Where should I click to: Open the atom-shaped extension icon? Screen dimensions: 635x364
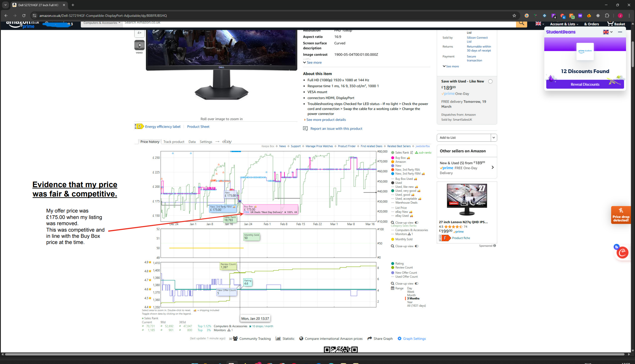pyautogui.click(x=598, y=16)
